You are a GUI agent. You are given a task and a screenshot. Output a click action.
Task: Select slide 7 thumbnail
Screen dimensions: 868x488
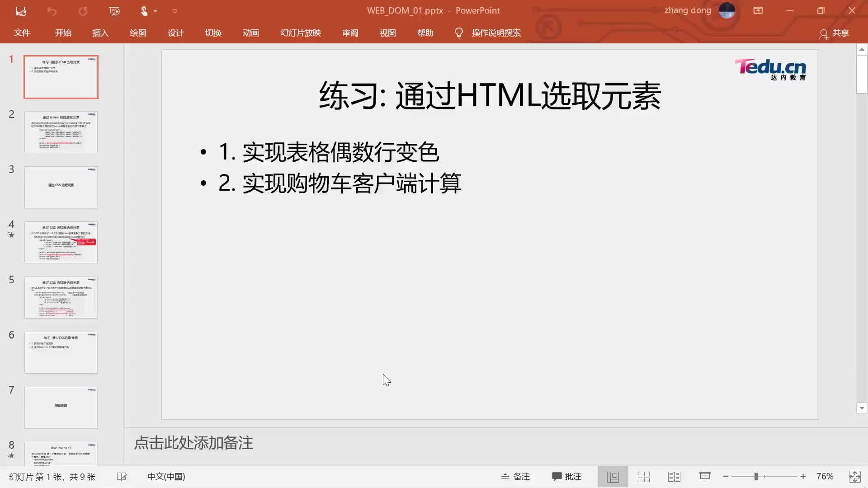tap(61, 408)
